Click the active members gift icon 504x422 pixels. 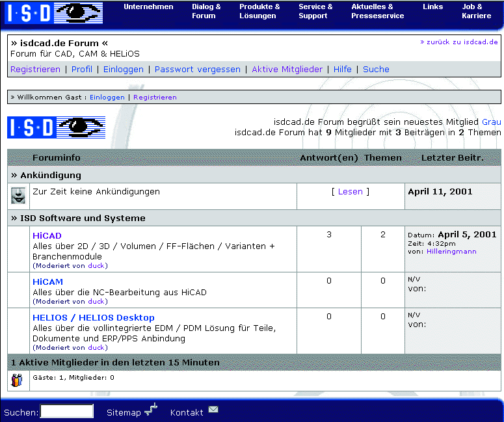click(17, 380)
